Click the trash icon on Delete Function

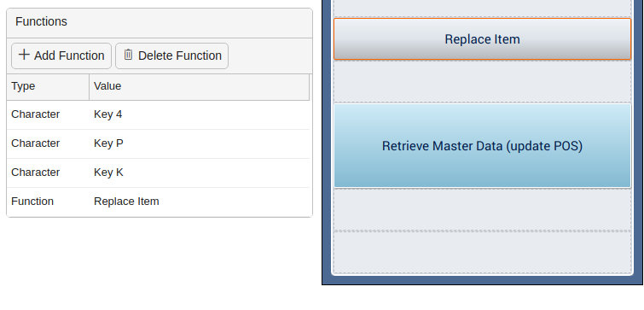click(128, 55)
